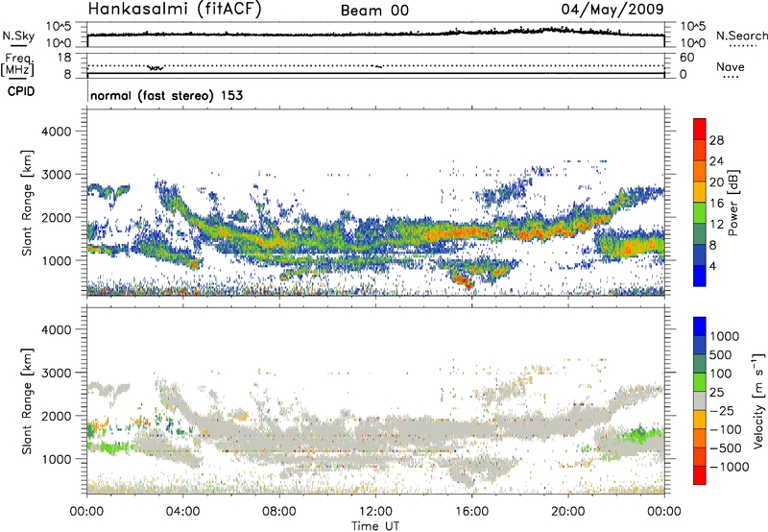The image size is (768, 532).
Task: Click the '28' tick on Power colorbar
Action: pos(716,140)
